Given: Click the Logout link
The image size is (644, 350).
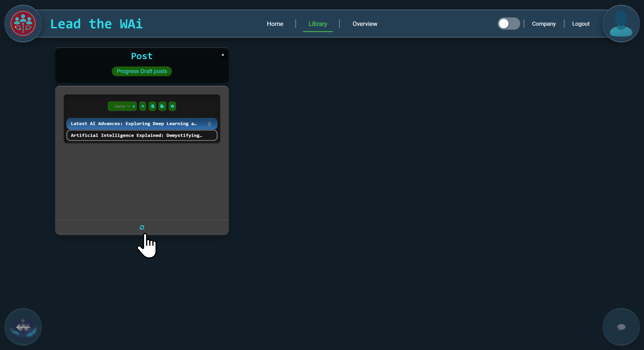Looking at the screenshot, I should pos(580,24).
